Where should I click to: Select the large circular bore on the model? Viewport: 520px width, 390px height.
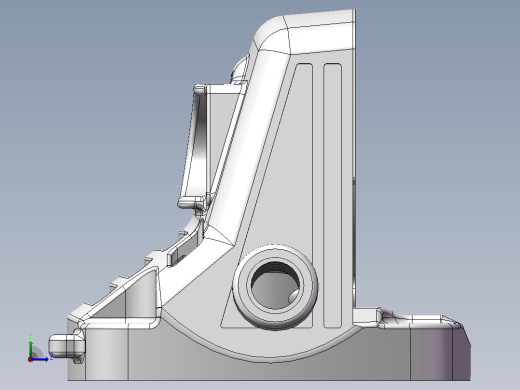point(275,286)
